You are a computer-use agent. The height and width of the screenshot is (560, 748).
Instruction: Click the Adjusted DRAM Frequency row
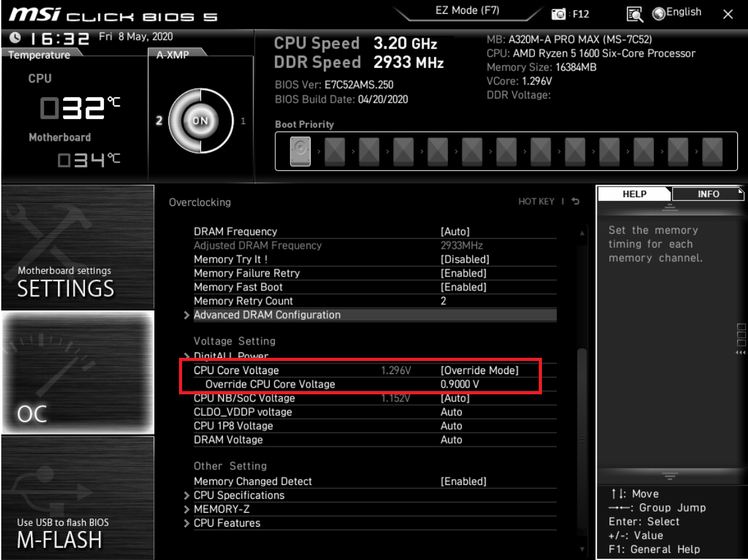click(375, 245)
